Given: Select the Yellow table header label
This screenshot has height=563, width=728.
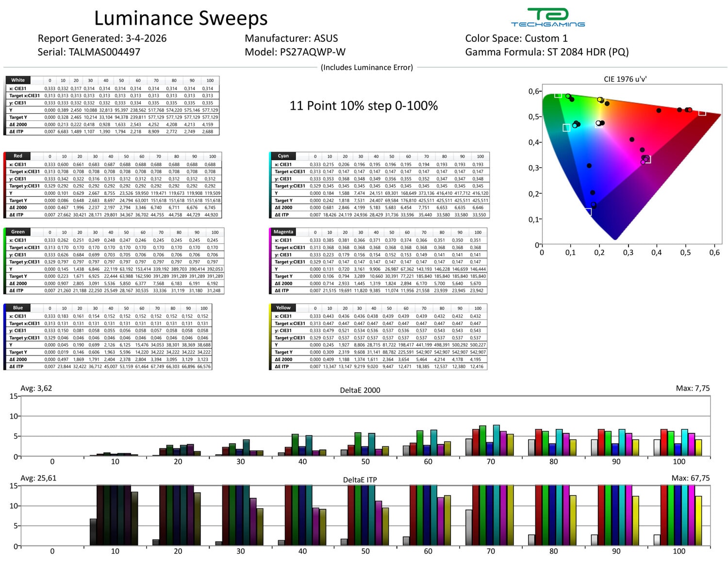Looking at the screenshot, I should (x=283, y=307).
